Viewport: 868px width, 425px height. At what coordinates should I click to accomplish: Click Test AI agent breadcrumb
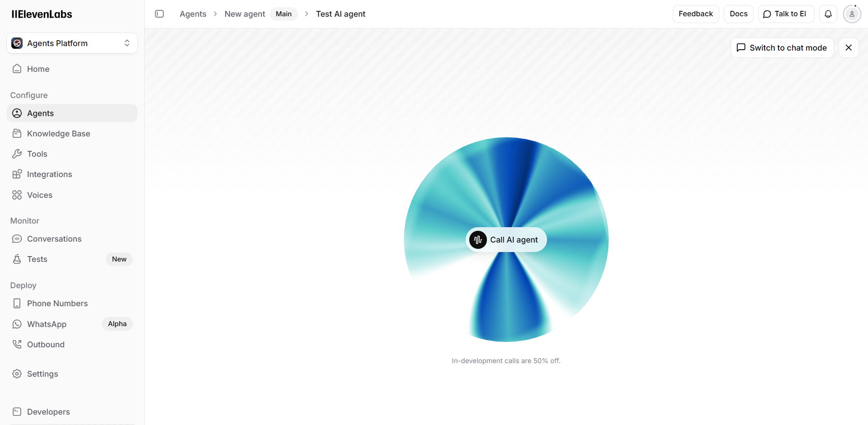[x=340, y=14]
